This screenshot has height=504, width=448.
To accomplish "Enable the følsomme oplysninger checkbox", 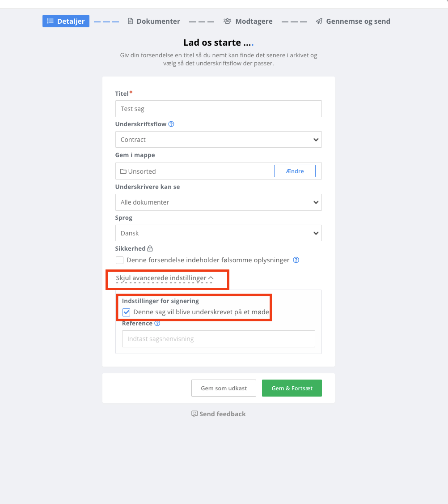I will 119,260.
